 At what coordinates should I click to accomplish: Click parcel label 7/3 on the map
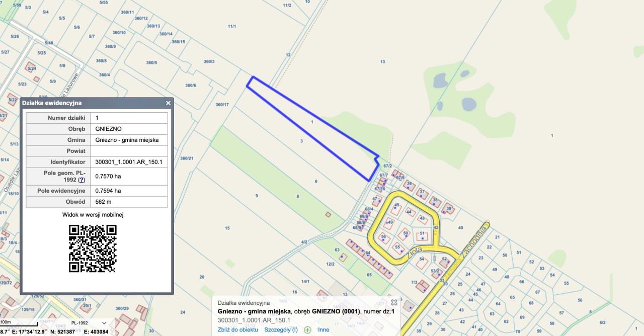click(x=414, y=282)
